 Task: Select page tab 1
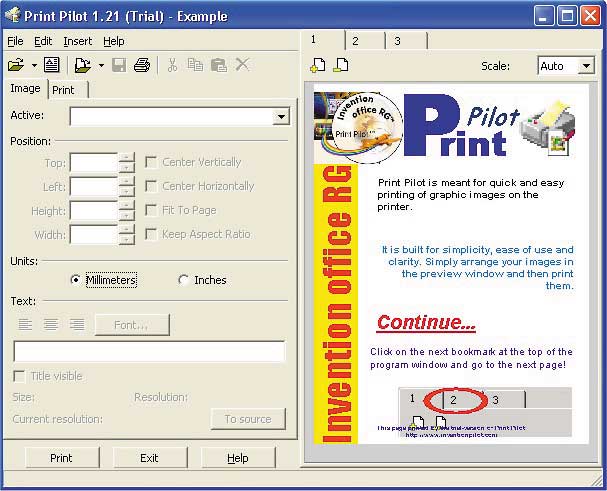pyautogui.click(x=324, y=39)
